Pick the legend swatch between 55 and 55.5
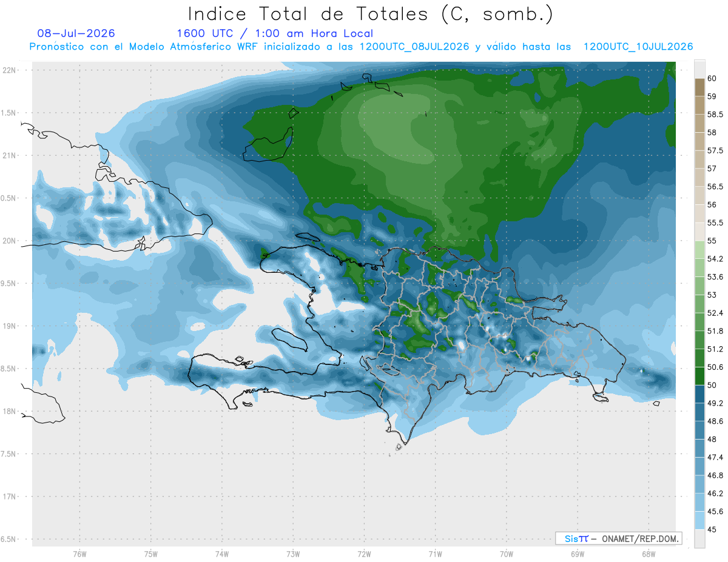 [699, 232]
